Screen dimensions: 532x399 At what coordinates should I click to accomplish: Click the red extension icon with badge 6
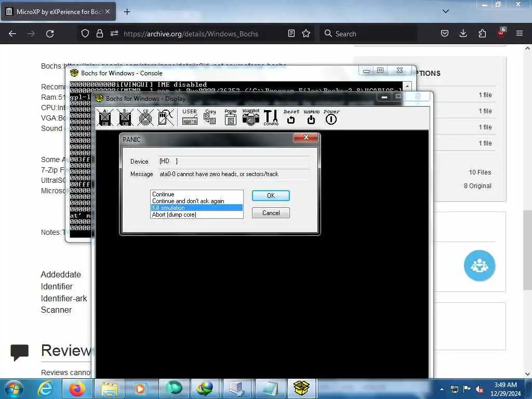pos(501,33)
